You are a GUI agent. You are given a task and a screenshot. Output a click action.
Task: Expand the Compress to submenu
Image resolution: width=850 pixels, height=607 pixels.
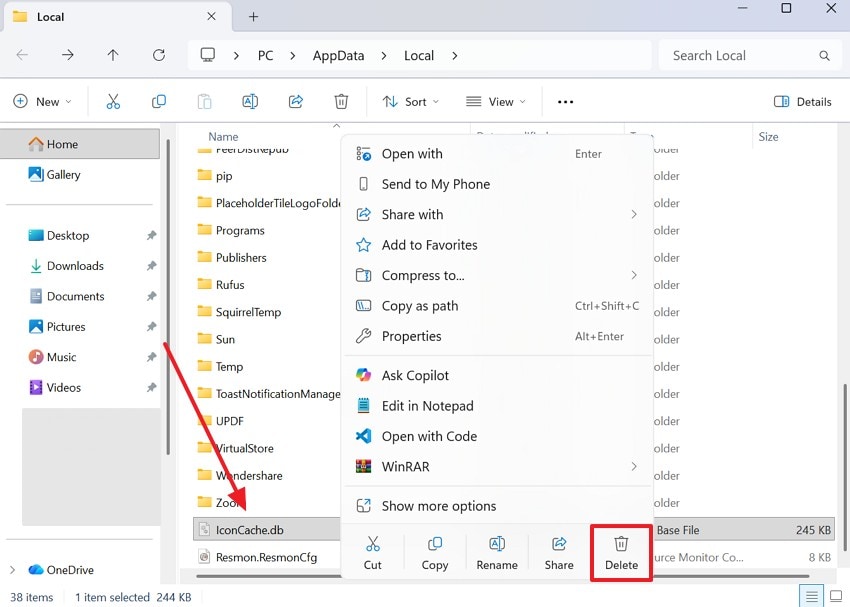(634, 275)
